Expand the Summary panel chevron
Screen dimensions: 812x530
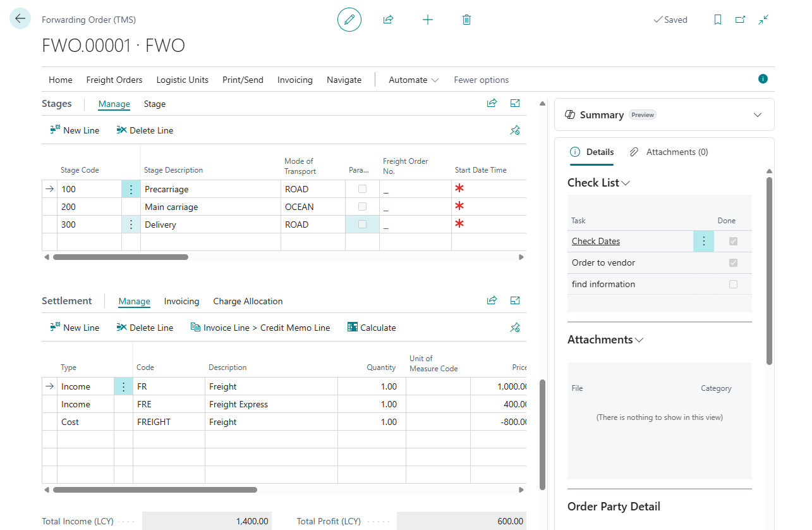[x=758, y=114]
